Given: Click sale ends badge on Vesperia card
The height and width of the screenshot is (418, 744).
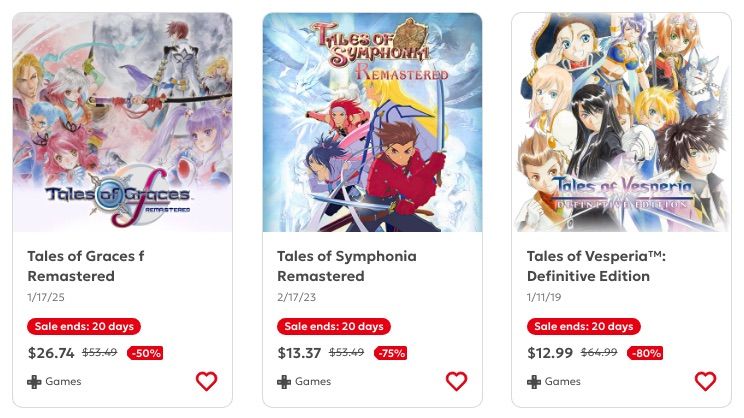Looking at the screenshot, I should pyautogui.click(x=584, y=326).
